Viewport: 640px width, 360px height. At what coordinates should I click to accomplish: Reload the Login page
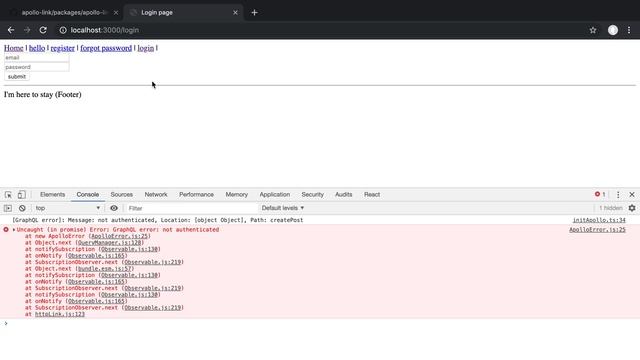(43, 30)
